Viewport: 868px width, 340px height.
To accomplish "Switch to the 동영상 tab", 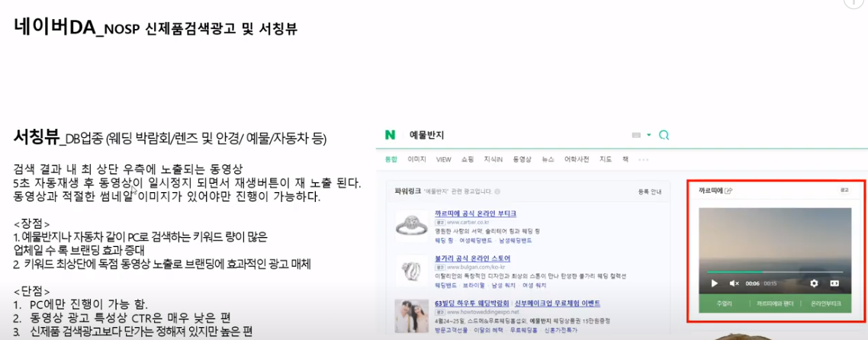I will (522, 159).
